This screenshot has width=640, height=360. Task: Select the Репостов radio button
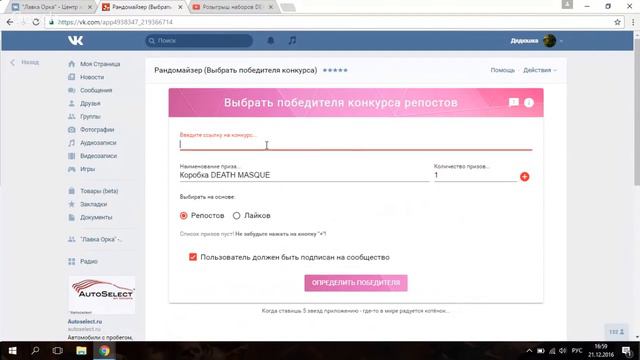coord(184,216)
